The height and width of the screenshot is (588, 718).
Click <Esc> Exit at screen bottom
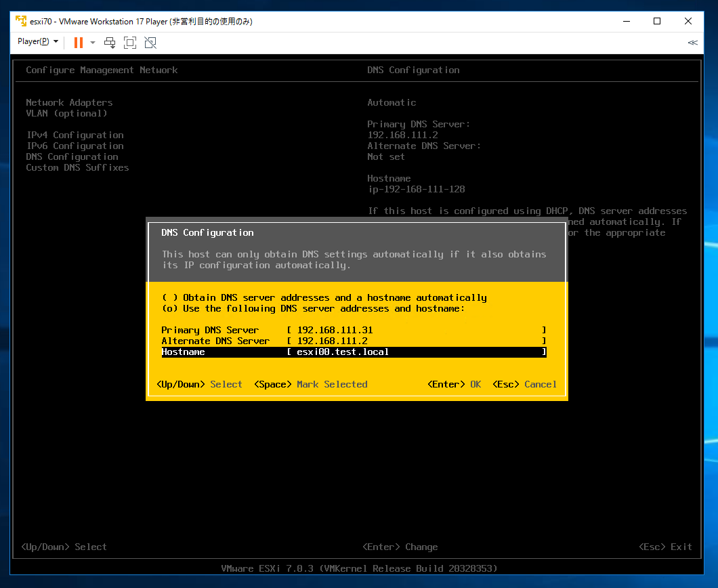pyautogui.click(x=665, y=547)
